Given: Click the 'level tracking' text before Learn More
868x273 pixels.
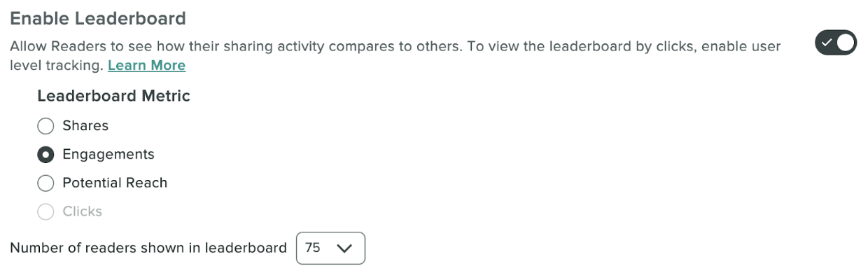Looking at the screenshot, I should (x=57, y=66).
